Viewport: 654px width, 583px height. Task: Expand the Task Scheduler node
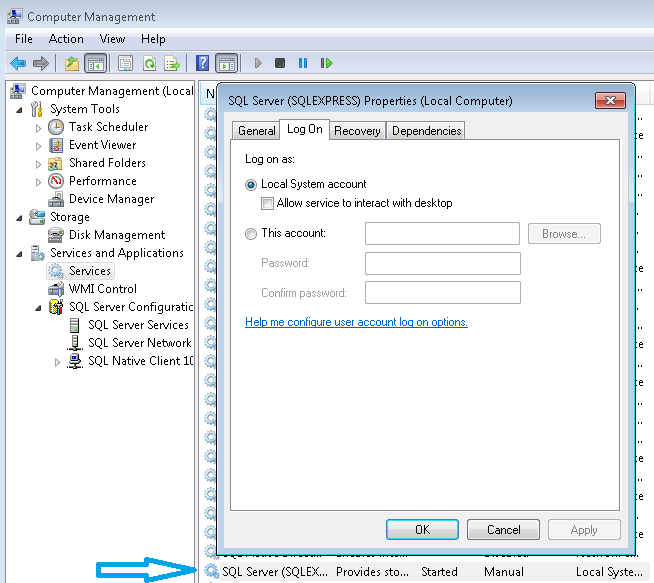click(38, 128)
